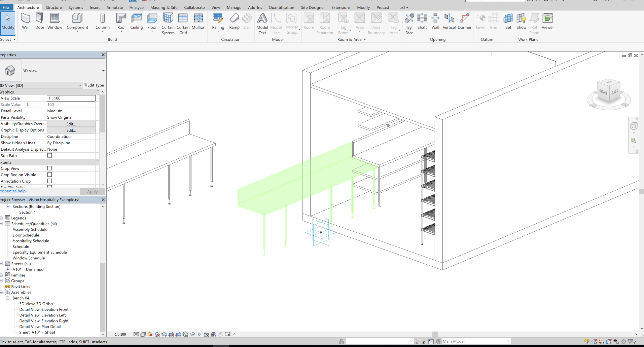Select the Stair tool in Circulation panel
Viewport: 644px width, 347px height.
[x=247, y=21]
